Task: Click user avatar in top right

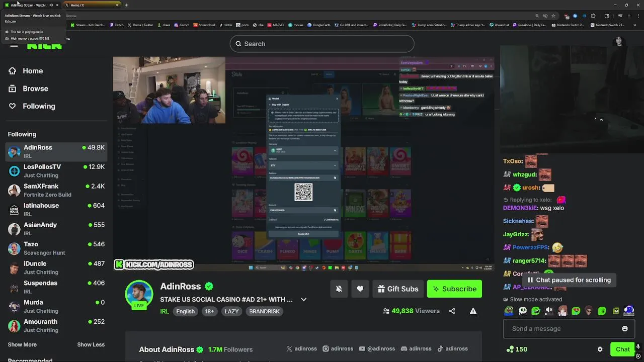Action: click(619, 41)
